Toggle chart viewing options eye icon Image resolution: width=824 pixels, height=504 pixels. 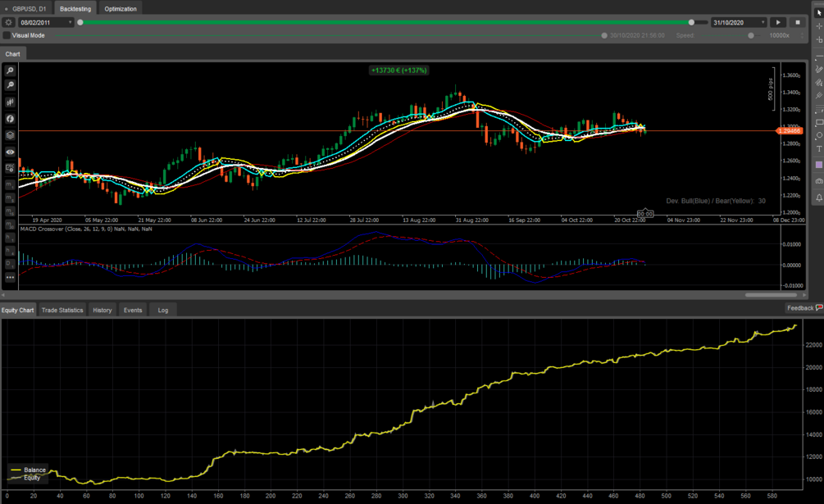[10, 152]
